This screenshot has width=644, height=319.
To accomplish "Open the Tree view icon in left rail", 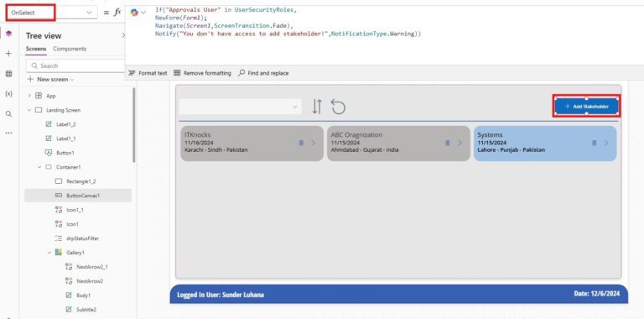I will pyautogui.click(x=8, y=34).
